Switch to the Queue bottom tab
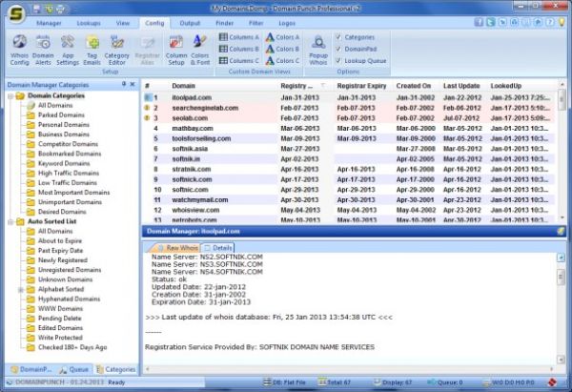Image resolution: width=572 pixels, height=392 pixels. 74,369
